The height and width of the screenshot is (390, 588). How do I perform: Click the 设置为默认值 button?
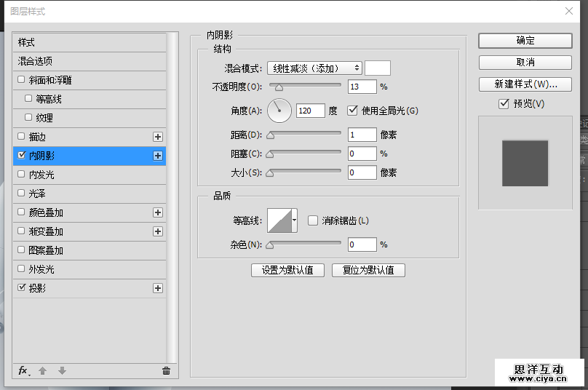[287, 270]
